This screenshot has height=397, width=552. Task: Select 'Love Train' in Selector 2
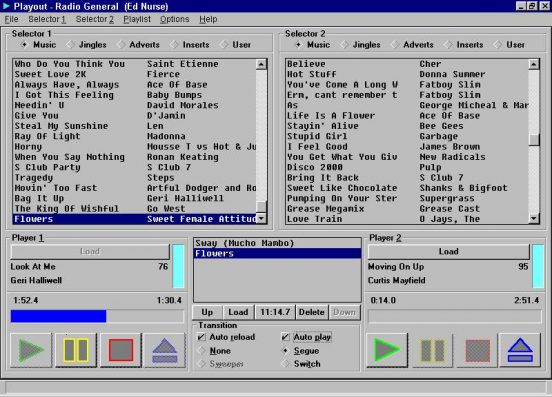point(408,219)
